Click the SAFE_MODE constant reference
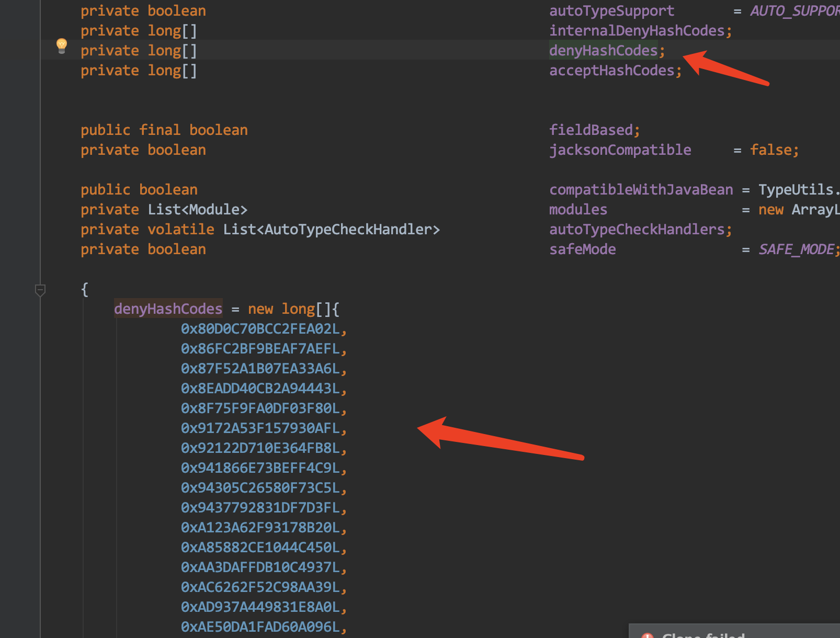Screen dimensions: 840x638 796,249
